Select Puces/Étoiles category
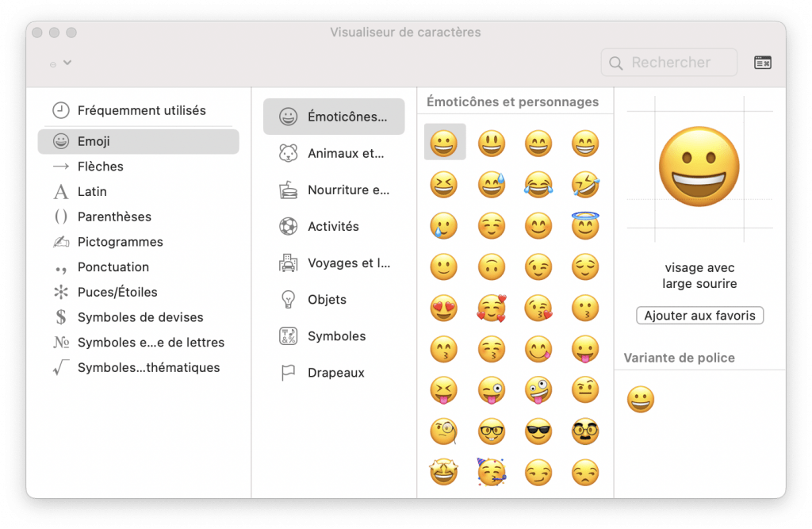This screenshot has height=529, width=812. pyautogui.click(x=138, y=292)
